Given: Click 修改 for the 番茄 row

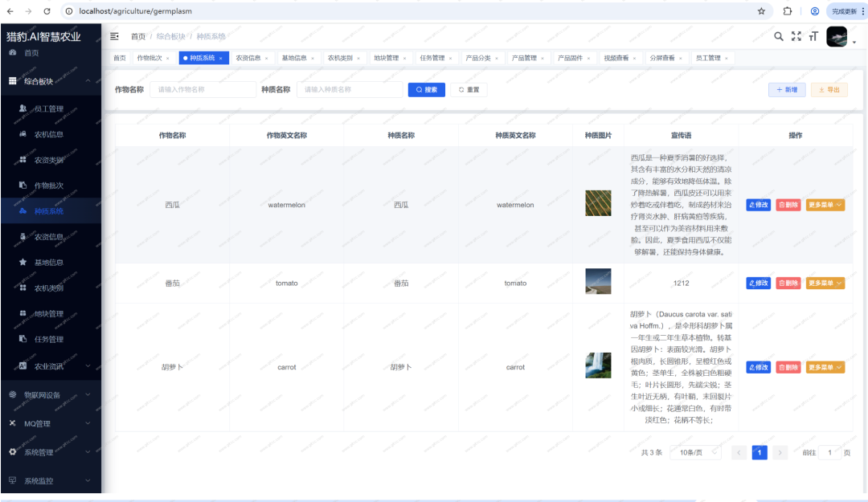Looking at the screenshot, I should [759, 283].
